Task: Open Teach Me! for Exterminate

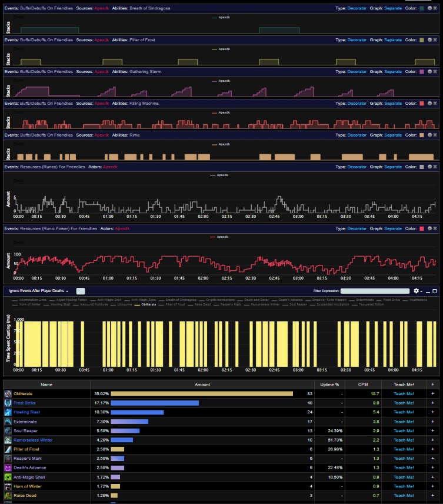Action: tap(404, 422)
